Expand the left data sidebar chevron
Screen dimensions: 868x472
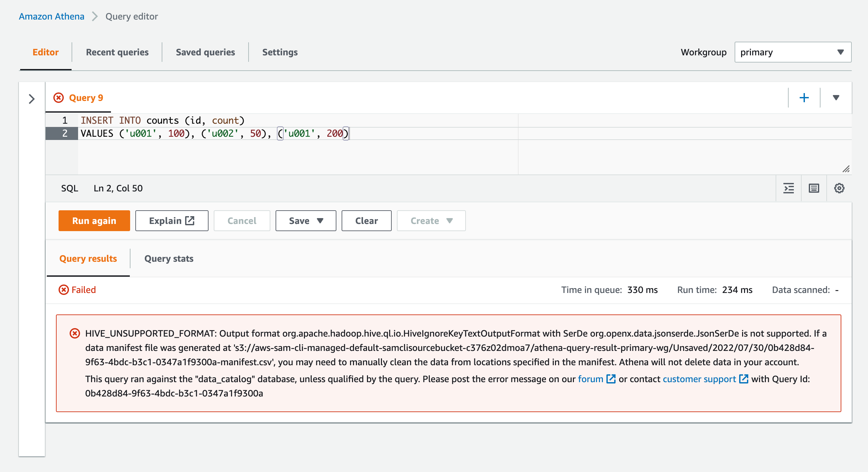(32, 99)
